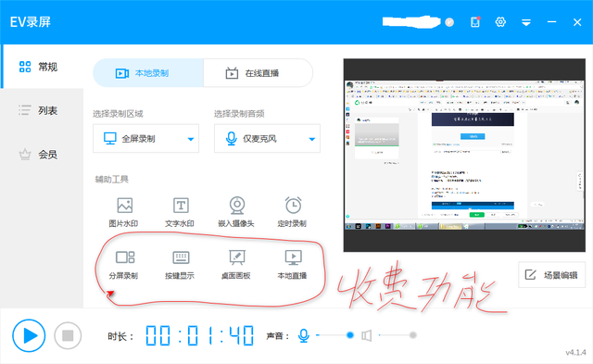Click the 场景编辑 scene edit button

click(x=552, y=275)
